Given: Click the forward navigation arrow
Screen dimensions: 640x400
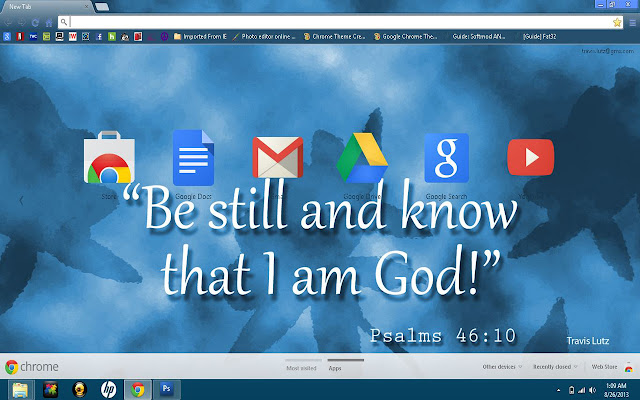Looking at the screenshot, I should pyautogui.click(x=22, y=22).
